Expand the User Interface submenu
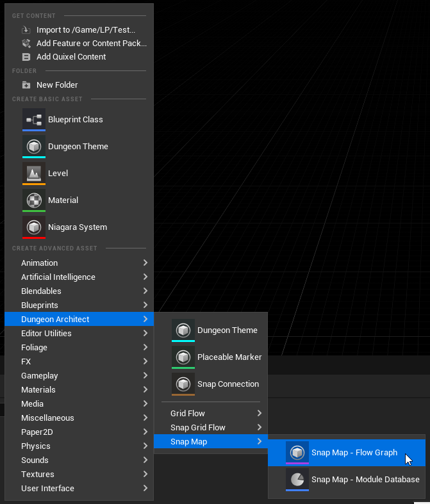Screen dimensions: 430x504 point(79,489)
